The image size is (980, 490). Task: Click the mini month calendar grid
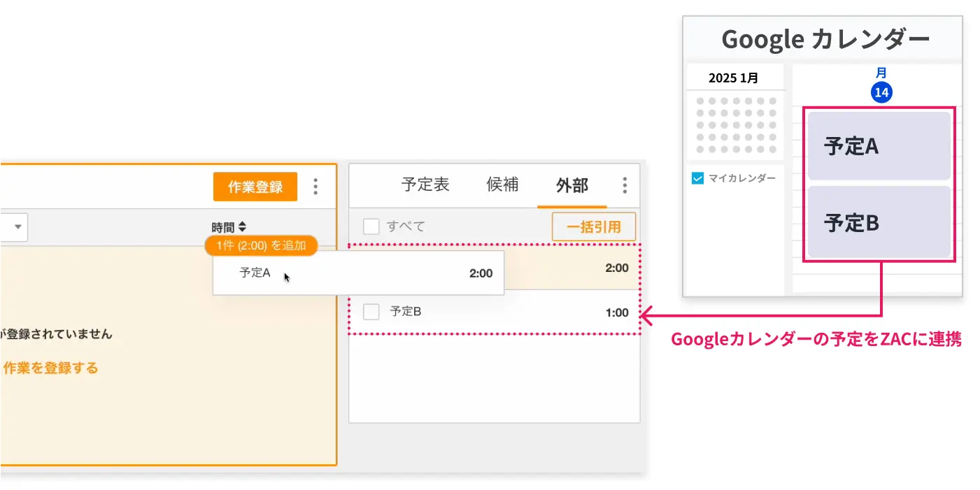point(737,125)
